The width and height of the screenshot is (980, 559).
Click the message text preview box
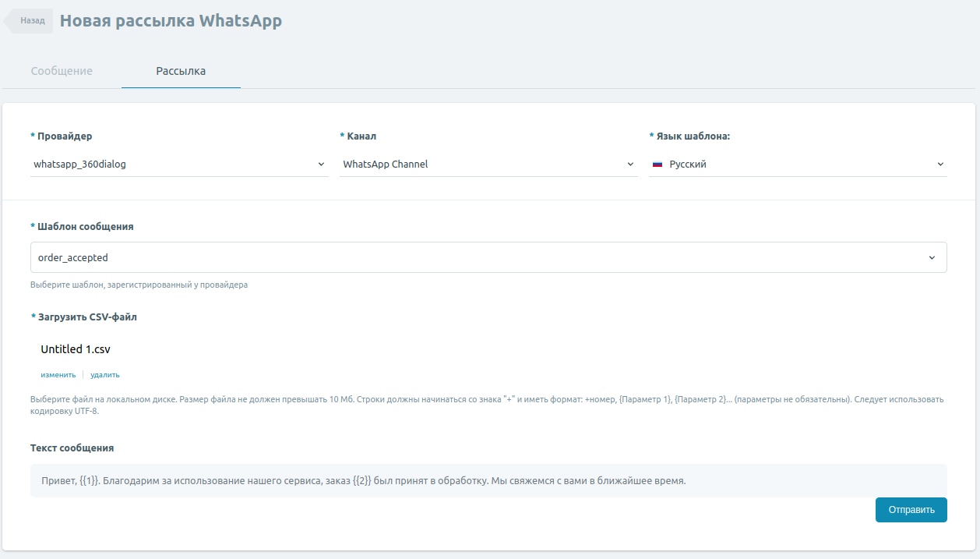click(488, 481)
